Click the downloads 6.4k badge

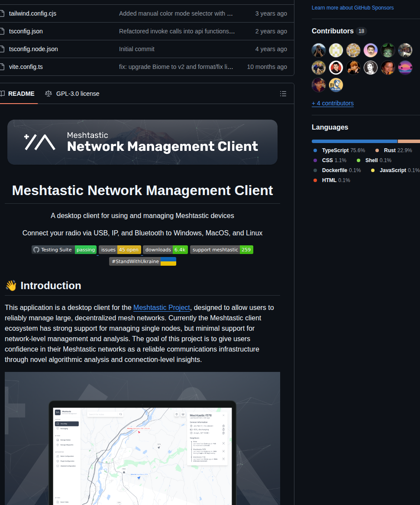(165, 250)
